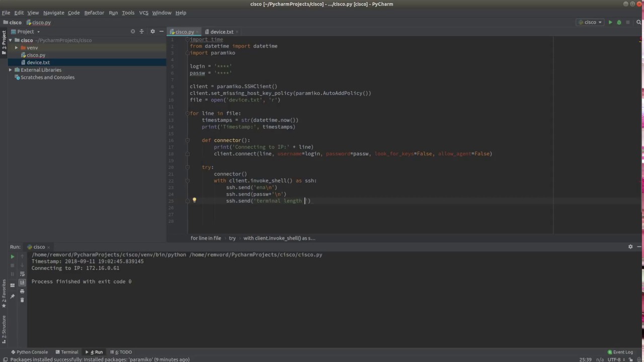Open the Run panel gear settings

[630, 247]
